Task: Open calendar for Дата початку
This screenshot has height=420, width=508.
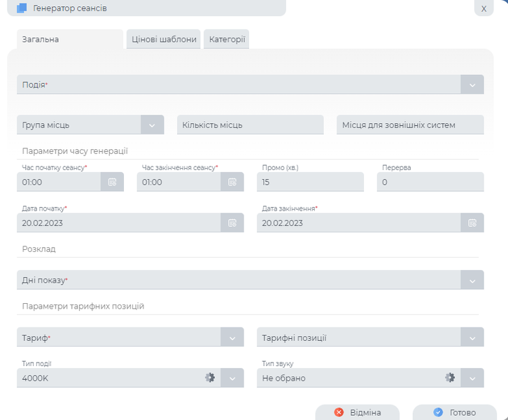Action: 232,223
